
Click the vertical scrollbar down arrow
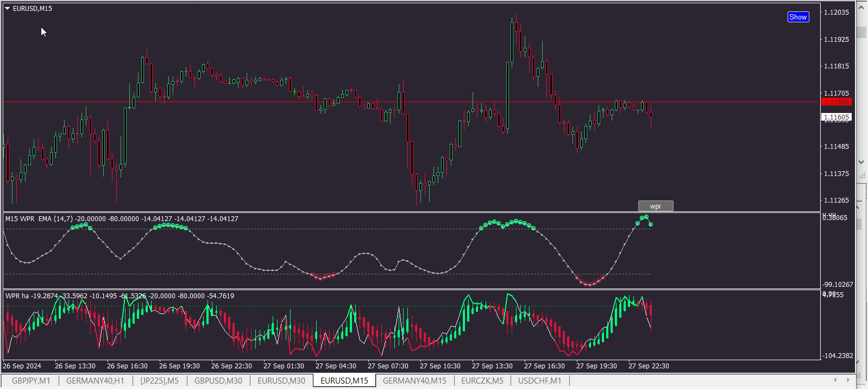pyautogui.click(x=861, y=162)
